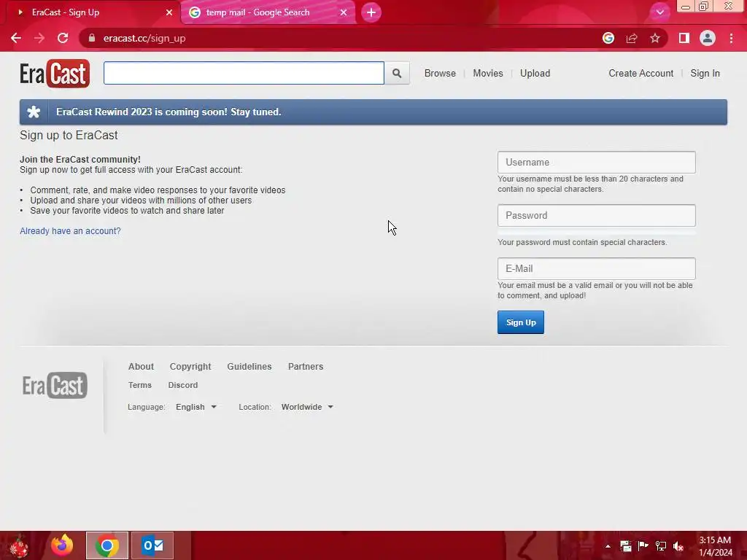Image resolution: width=747 pixels, height=560 pixels.
Task: Click the asterisk icon in announcement banner
Action: [x=34, y=112]
